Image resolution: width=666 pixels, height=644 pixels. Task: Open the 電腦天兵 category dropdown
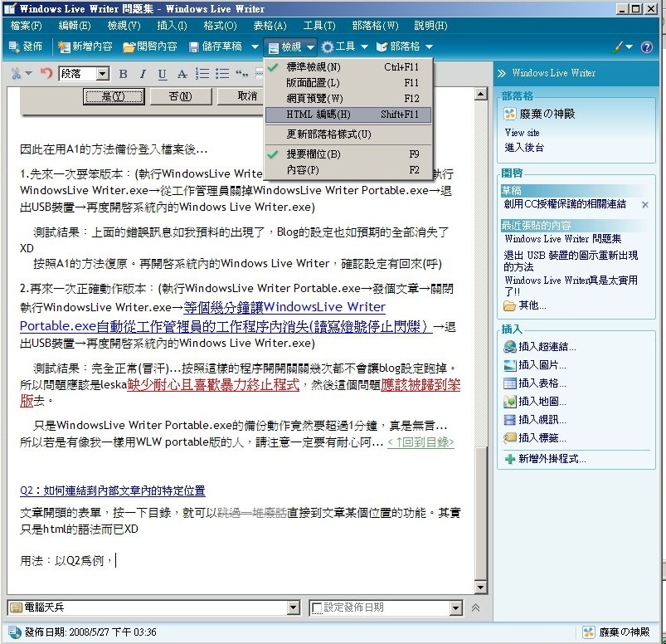(293, 607)
